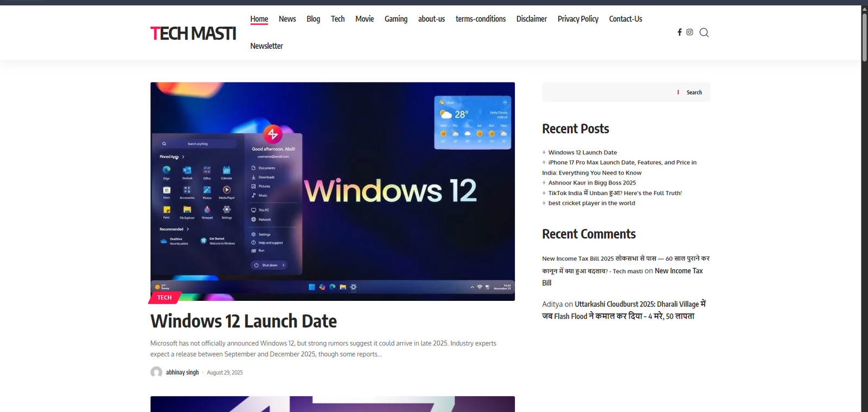Navigate to the Privacy Policy page
Image resolution: width=868 pixels, height=412 pixels.
pyautogui.click(x=578, y=19)
